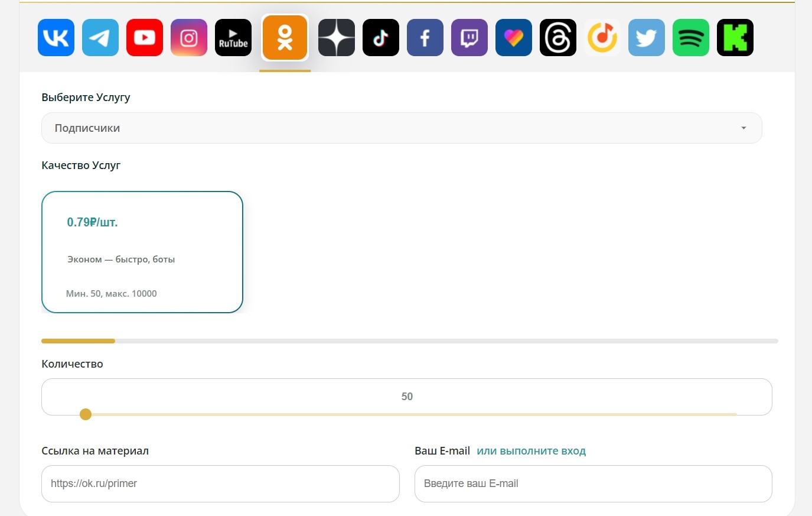The width and height of the screenshot is (812, 516).
Task: Choose the TikTok icon
Action: pos(381,38)
